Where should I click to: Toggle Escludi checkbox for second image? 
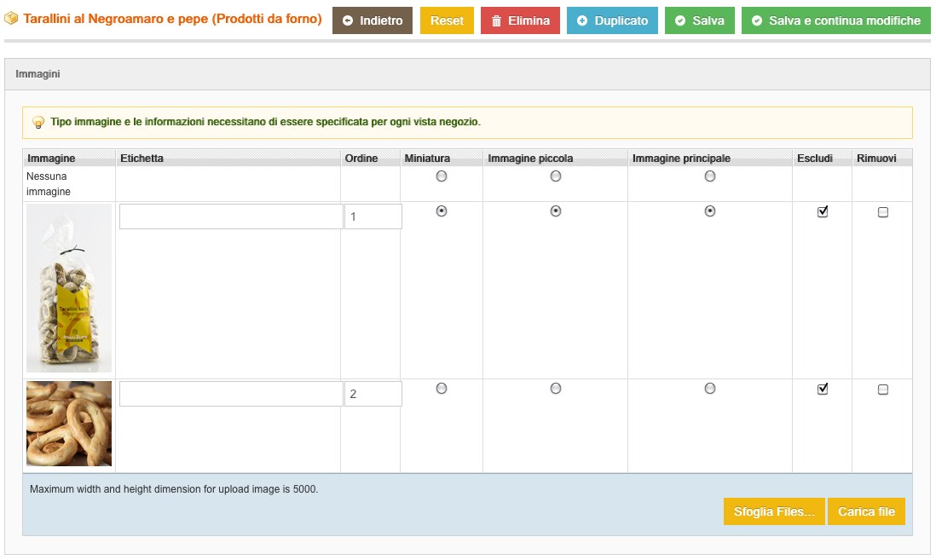tap(823, 390)
